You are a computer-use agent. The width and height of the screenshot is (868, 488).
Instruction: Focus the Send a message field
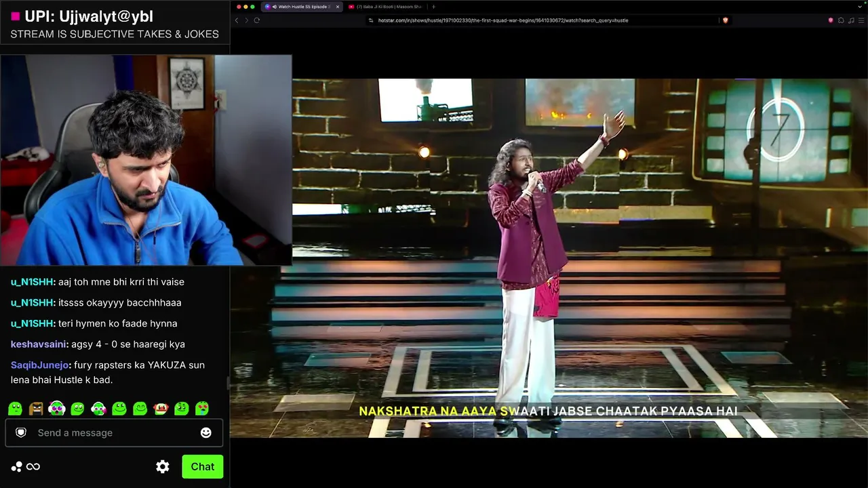114,432
